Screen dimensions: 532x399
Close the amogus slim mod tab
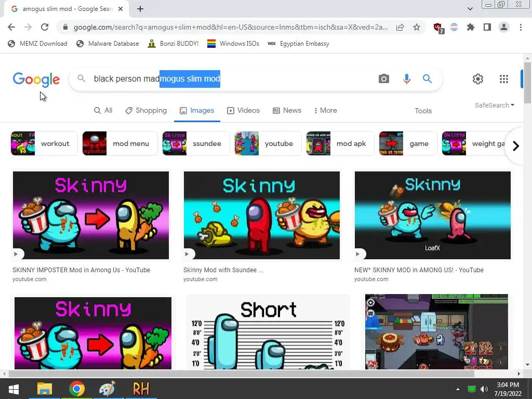point(121,9)
